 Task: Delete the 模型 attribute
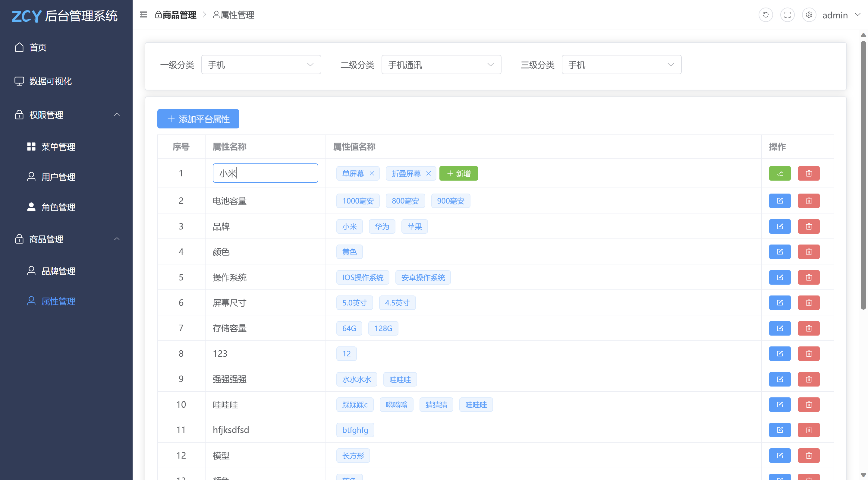(809, 456)
